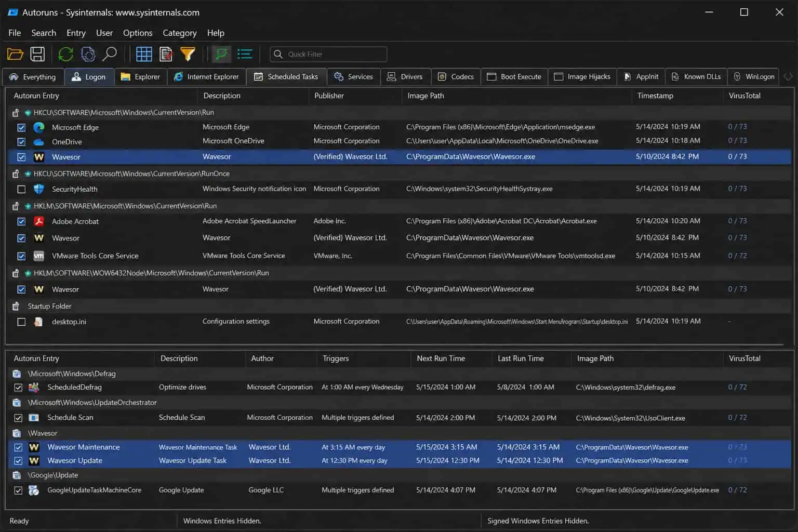Uncheck the VMware Tools Core Service checkbox
The image size is (798, 532).
21,256
